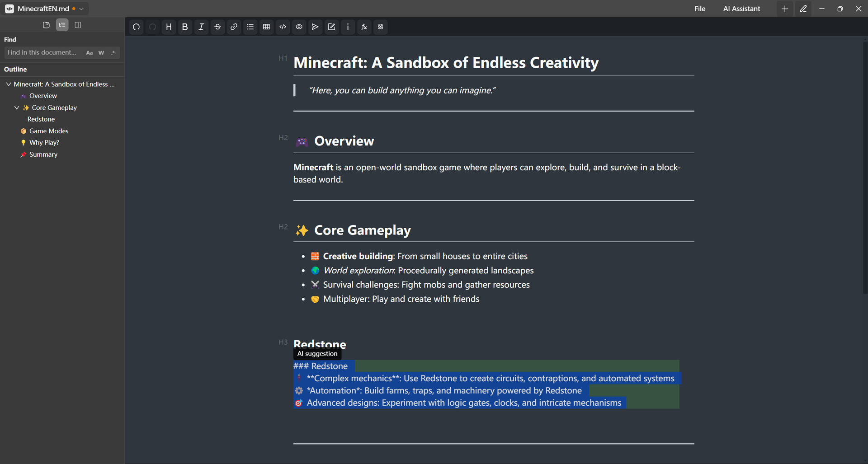This screenshot has width=868, height=464.
Task: Click the AI knot icon in toolbar
Action: 380,27
